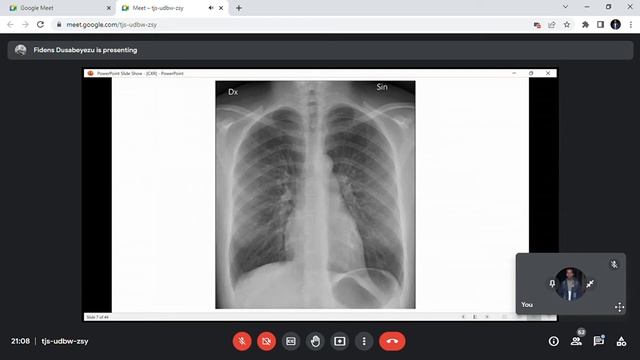
Task: Click 'Fidens Dusabeyezu is presenting' banner text
Action: tap(85, 50)
